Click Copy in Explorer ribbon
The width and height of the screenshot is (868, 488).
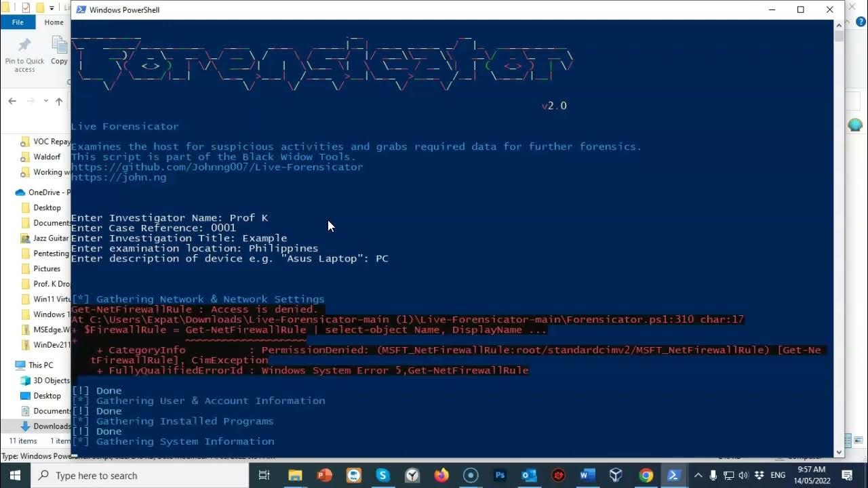59,52
